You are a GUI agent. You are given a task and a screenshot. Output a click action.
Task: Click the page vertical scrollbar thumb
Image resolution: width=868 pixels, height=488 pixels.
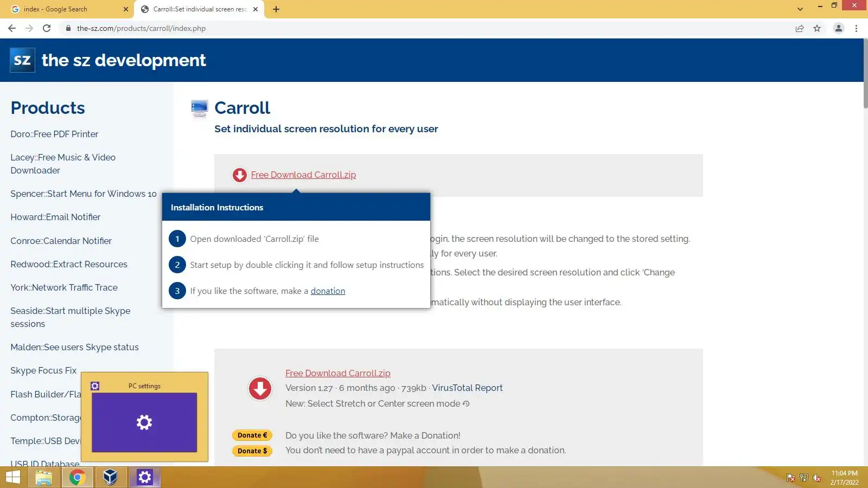[x=865, y=73]
